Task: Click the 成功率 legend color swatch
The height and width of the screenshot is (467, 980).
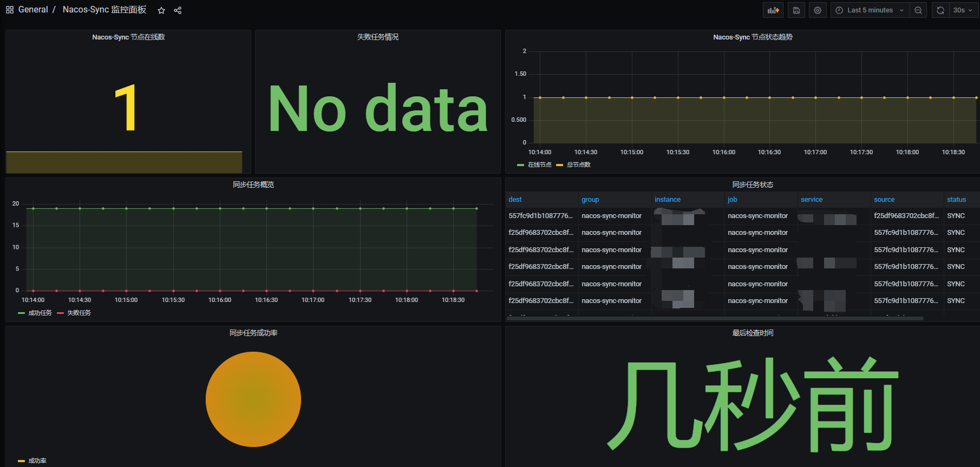Action: 22,461
